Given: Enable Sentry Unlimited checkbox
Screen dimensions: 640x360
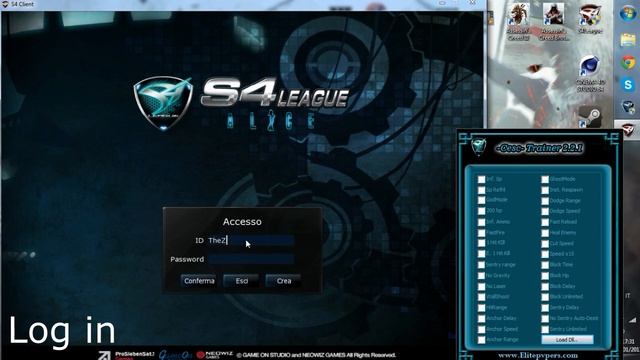Looking at the screenshot, I should [x=545, y=329].
